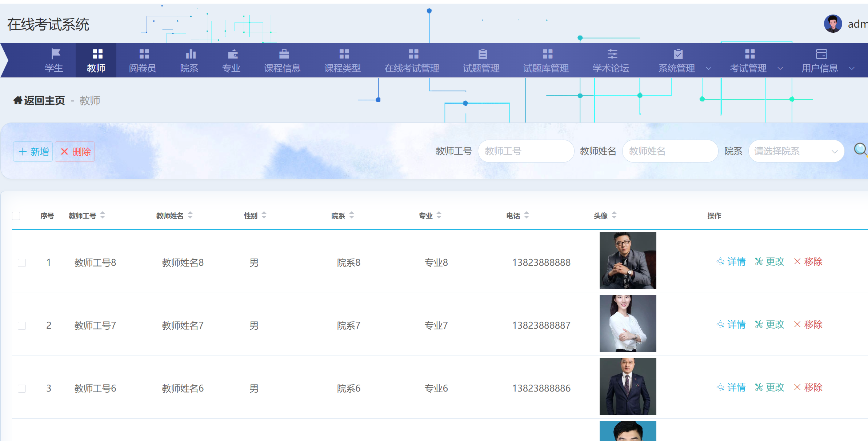This screenshot has height=441, width=868.
Task: Click the admin avatar icon
Action: [833, 24]
